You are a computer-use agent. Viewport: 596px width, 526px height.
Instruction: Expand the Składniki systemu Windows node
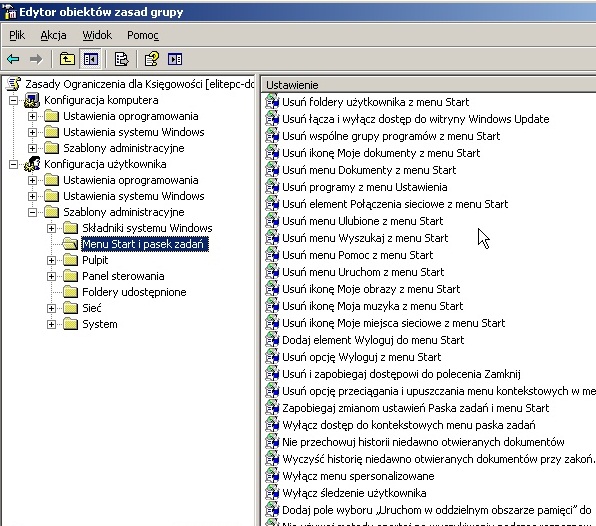(x=51, y=228)
